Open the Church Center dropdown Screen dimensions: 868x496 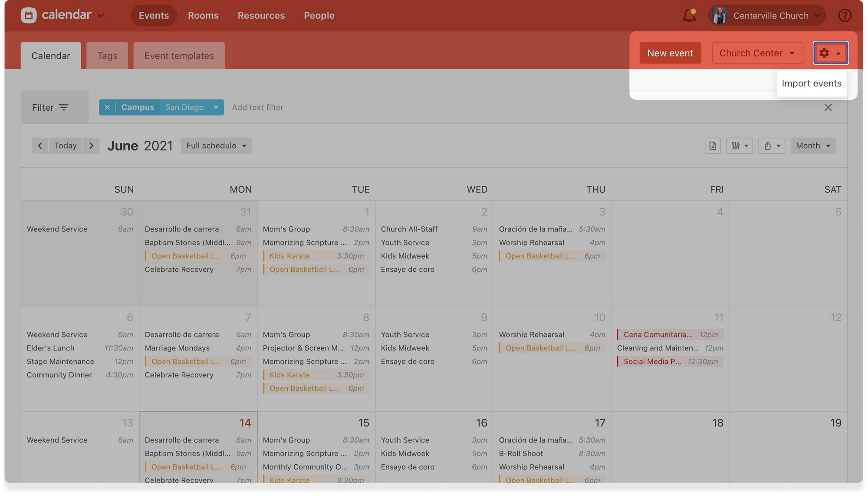[x=757, y=53]
